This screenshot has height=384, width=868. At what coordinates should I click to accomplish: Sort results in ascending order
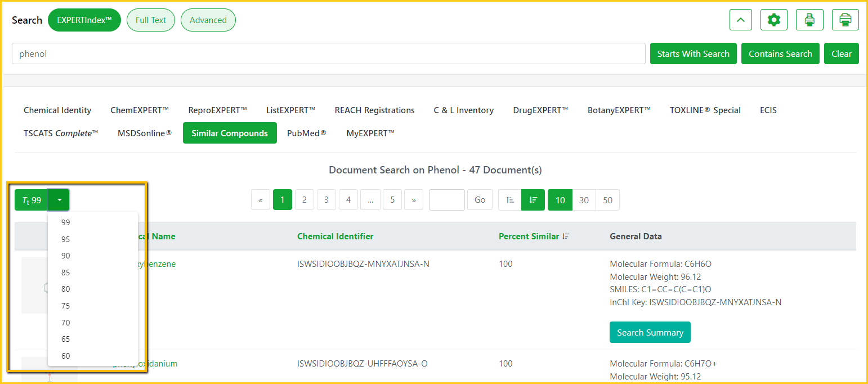click(x=510, y=200)
